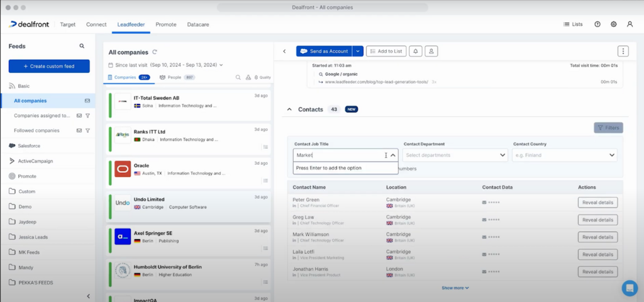Open the user profile icon

coord(630,25)
